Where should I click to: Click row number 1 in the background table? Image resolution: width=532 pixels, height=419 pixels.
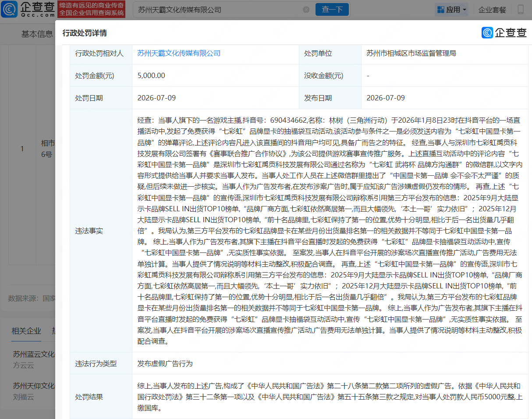(x=22, y=149)
